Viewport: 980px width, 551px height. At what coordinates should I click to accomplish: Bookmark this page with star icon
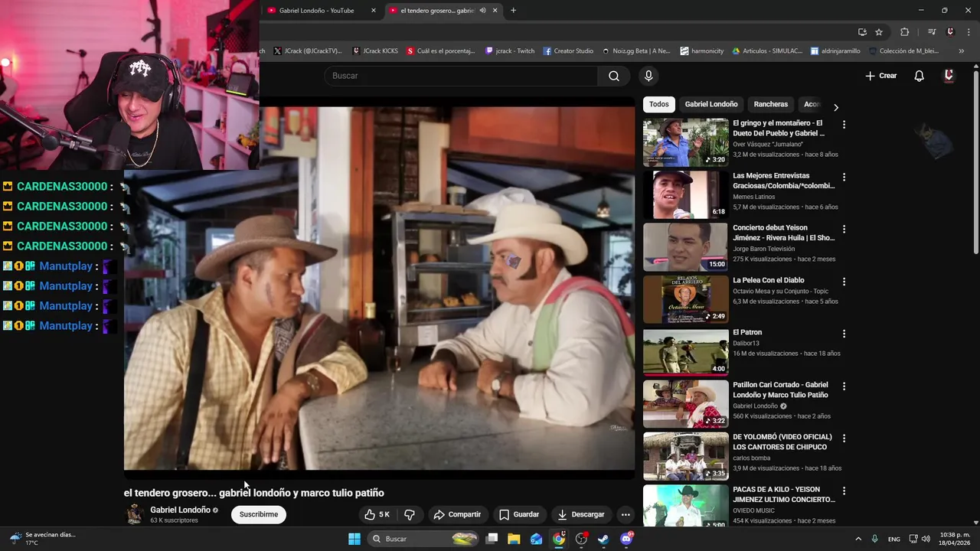click(x=879, y=31)
